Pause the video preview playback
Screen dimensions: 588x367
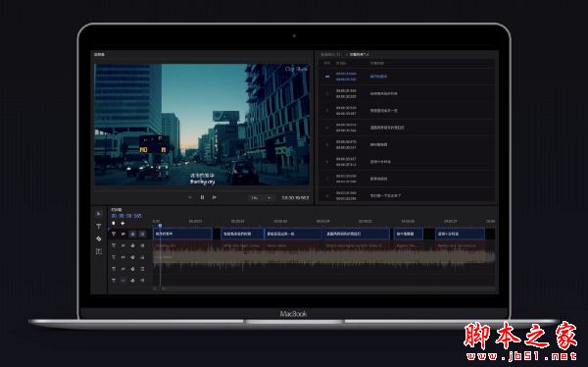tap(202, 197)
